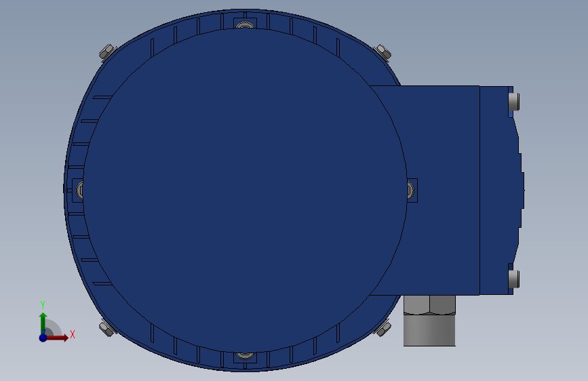Select the lower-left hex bolt on housing flange
The width and height of the screenshot is (588, 381).
[x=107, y=329]
